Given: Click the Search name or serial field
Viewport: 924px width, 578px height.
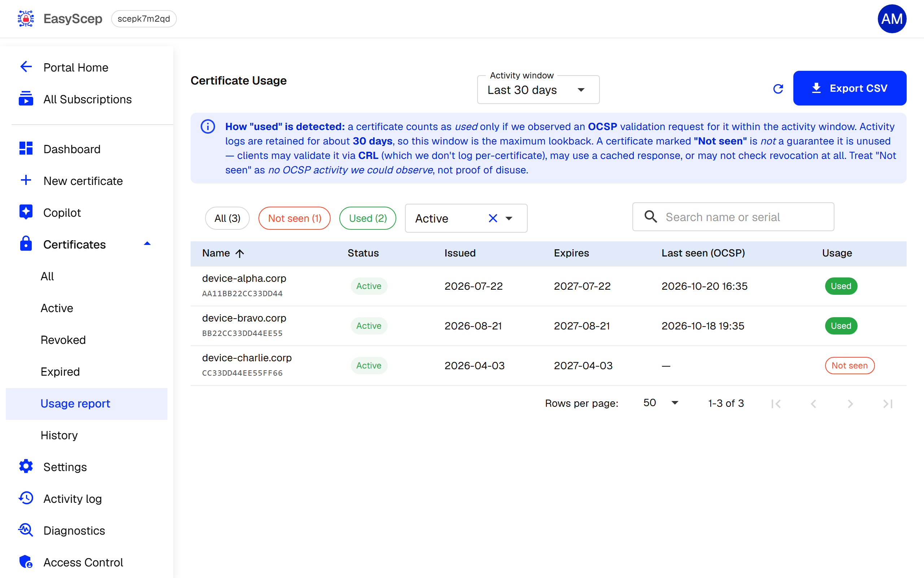Looking at the screenshot, I should [733, 217].
